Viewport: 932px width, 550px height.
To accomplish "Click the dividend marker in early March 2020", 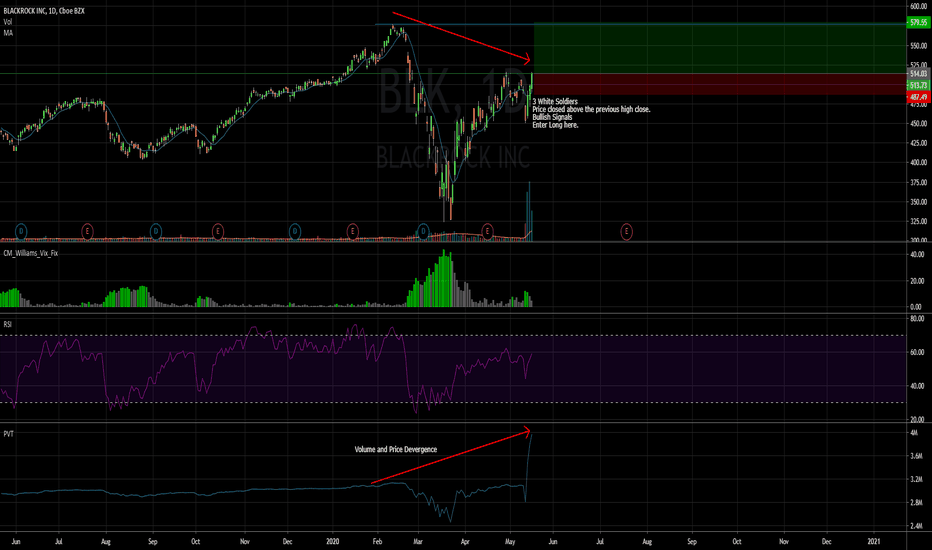I will [x=423, y=231].
